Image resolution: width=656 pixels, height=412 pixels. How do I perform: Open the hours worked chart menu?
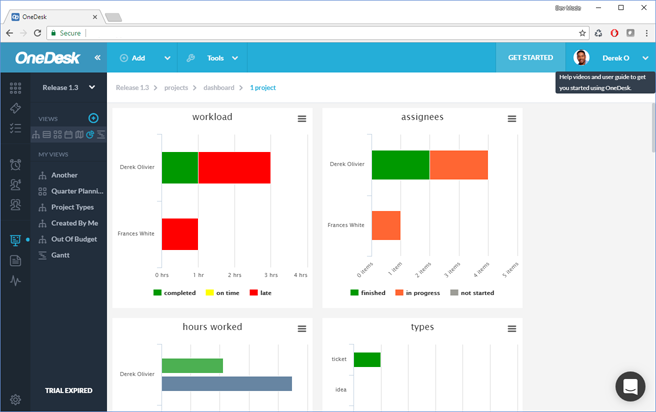[302, 329]
